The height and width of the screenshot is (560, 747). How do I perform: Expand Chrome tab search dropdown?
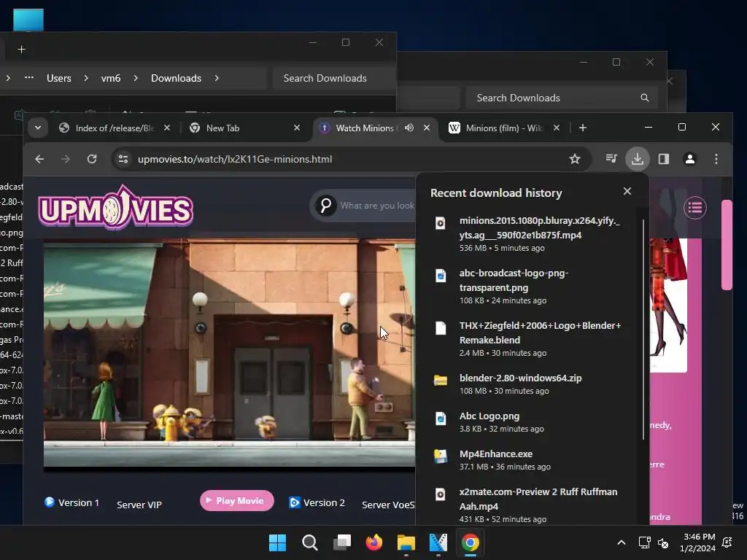38,128
